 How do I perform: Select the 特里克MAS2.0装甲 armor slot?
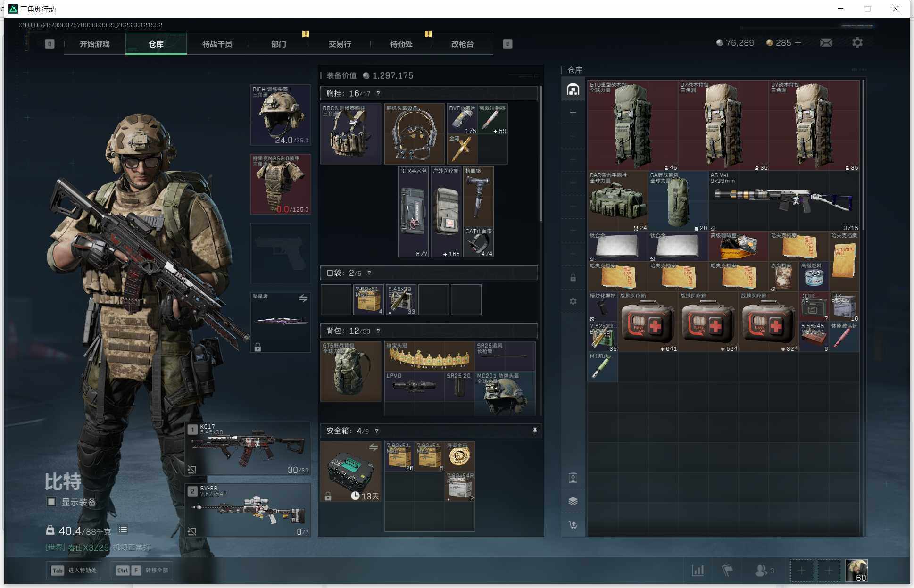(x=281, y=184)
